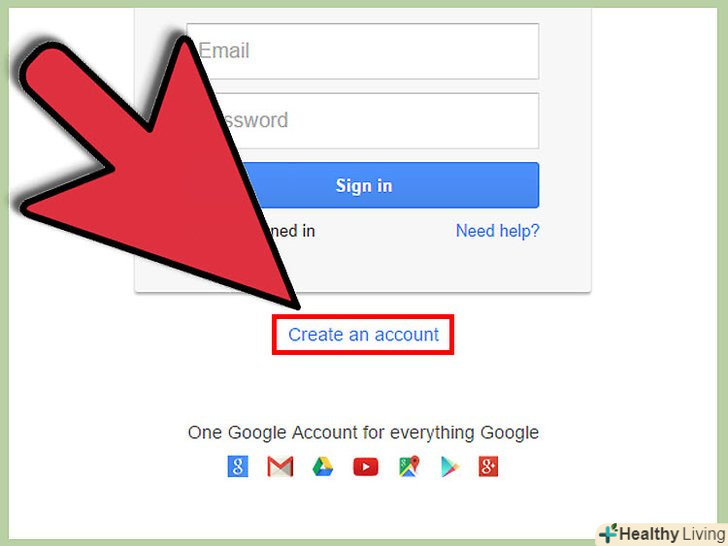This screenshot has width=728, height=546.
Task: Click the 'One Google Account for everything Google' text
Action: 363,433
